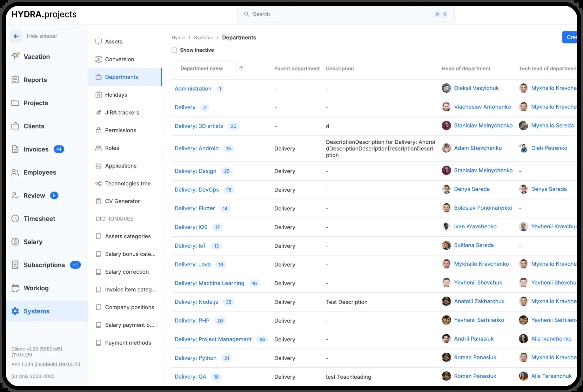Open Delivery: Machine Learning department
Image resolution: width=583 pixels, height=392 pixels.
210,283
